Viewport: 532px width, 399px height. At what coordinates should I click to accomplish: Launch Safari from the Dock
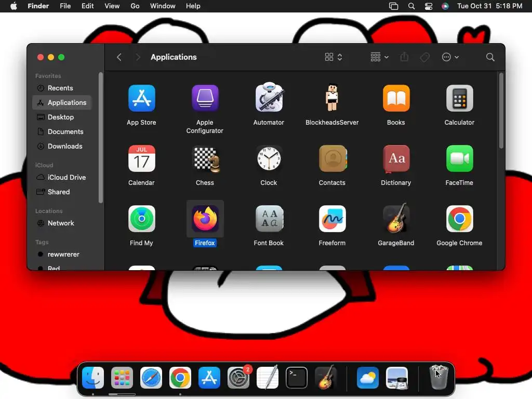pos(151,378)
